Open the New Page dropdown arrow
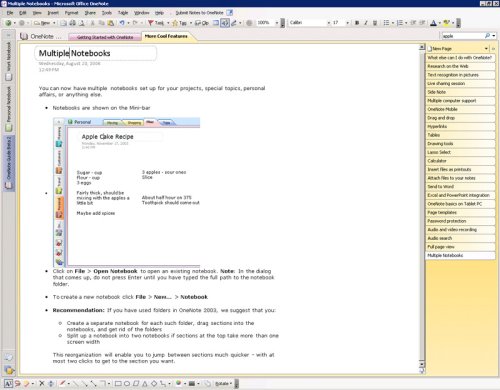 486,49
